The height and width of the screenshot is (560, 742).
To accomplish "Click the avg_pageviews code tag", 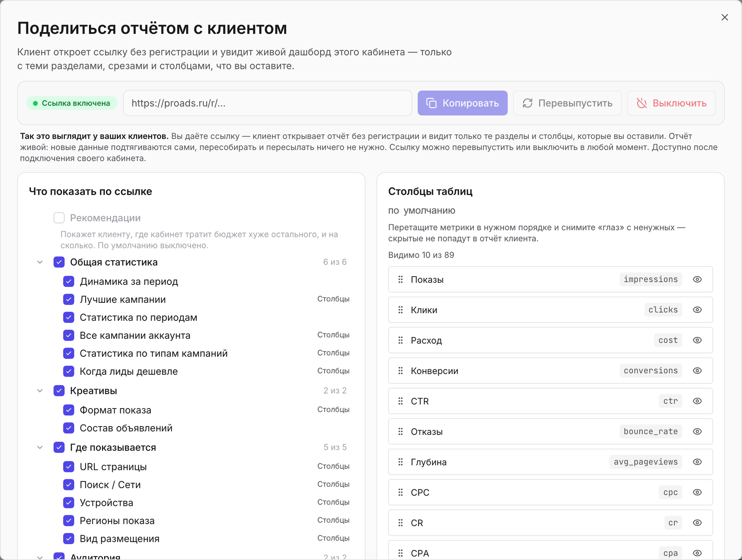I will tap(645, 462).
